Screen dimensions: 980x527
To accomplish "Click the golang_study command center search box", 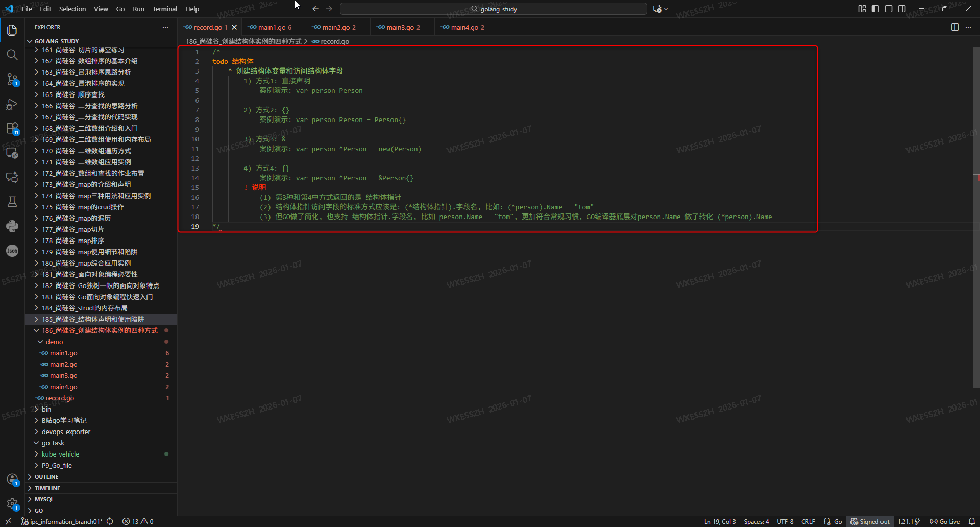I will click(x=493, y=9).
